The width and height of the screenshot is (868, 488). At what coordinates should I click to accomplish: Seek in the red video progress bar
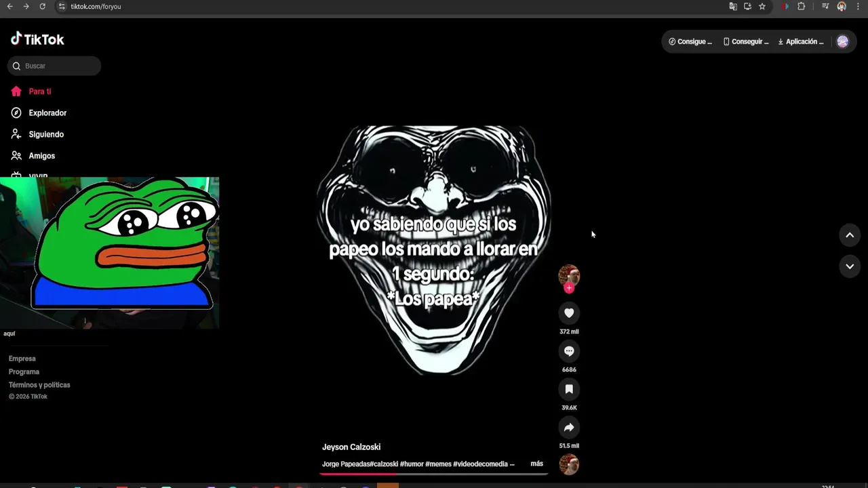[433, 474]
